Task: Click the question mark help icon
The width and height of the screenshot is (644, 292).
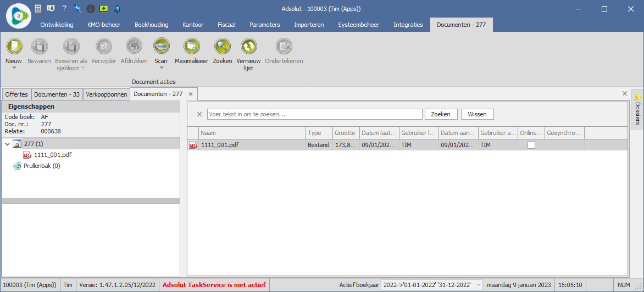Action: point(64,9)
